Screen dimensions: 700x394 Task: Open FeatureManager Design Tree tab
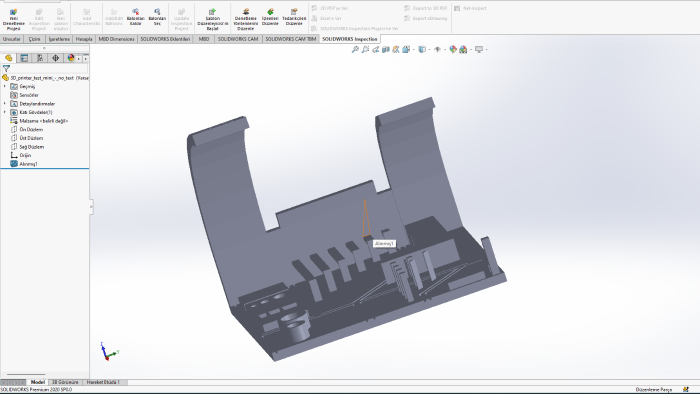pyautogui.click(x=8, y=58)
